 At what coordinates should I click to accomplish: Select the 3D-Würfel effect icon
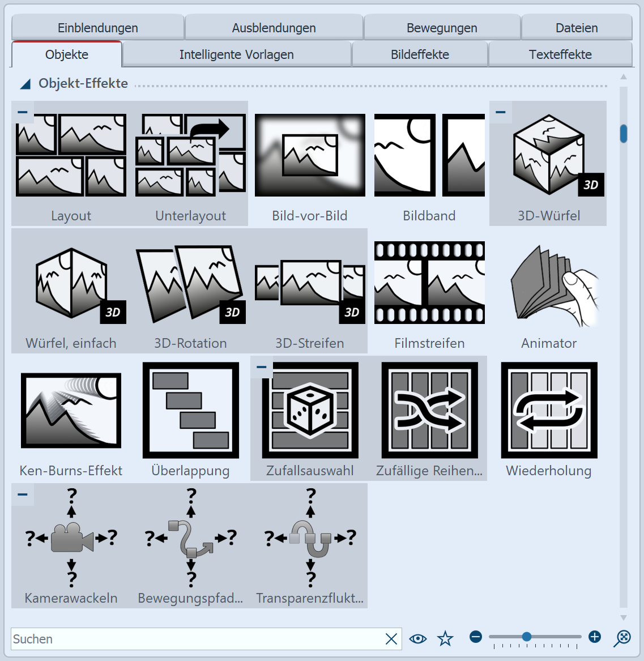tap(548, 156)
